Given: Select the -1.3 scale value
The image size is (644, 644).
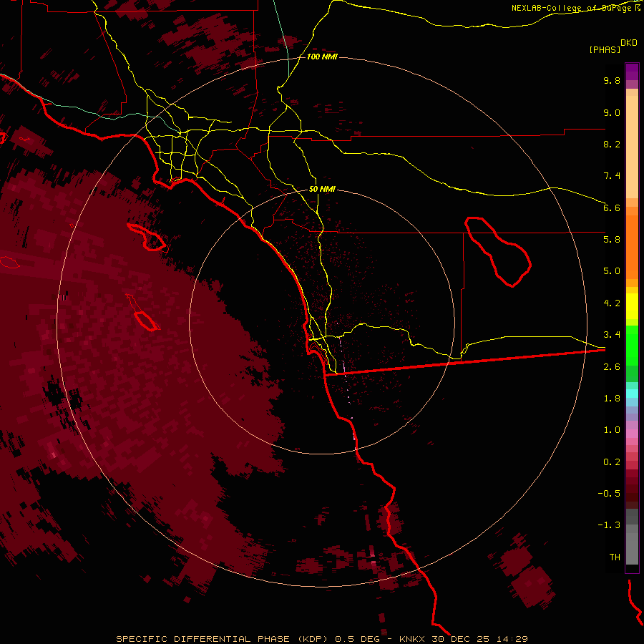Looking at the screenshot, I should tap(609, 525).
